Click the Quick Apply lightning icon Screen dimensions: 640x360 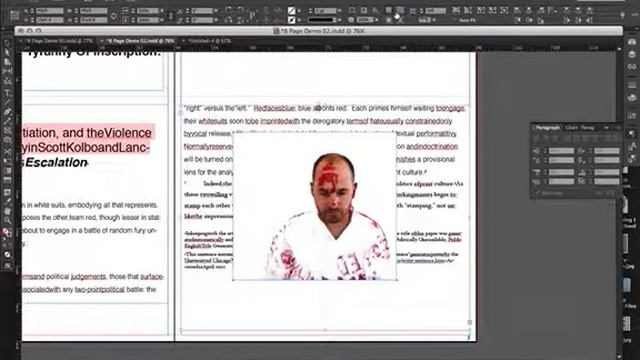(x=622, y=15)
